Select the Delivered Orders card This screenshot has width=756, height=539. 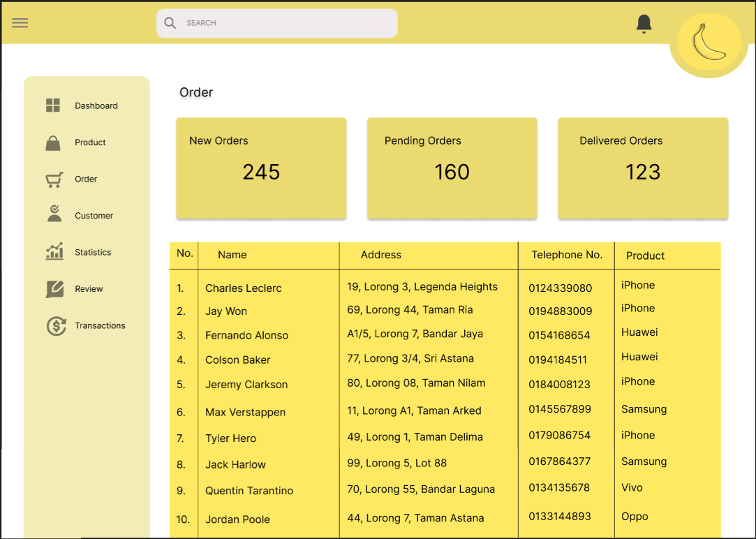(x=643, y=168)
